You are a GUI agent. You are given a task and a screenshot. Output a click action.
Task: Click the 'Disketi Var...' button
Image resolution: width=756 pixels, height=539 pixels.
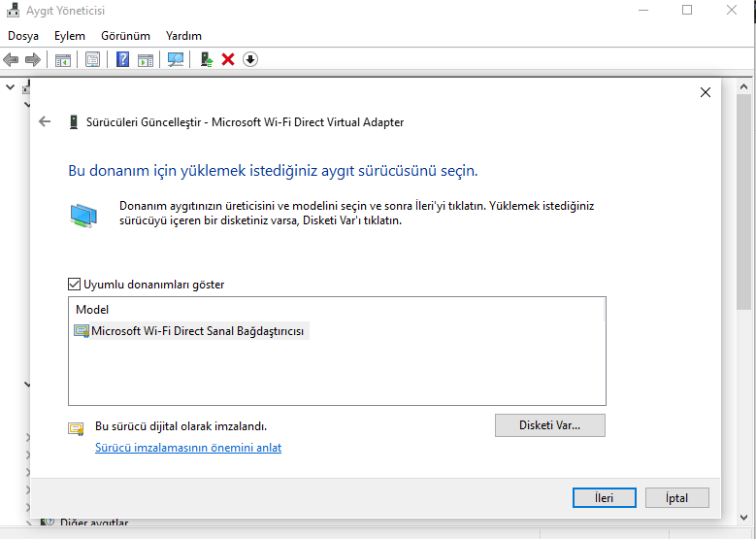point(550,425)
